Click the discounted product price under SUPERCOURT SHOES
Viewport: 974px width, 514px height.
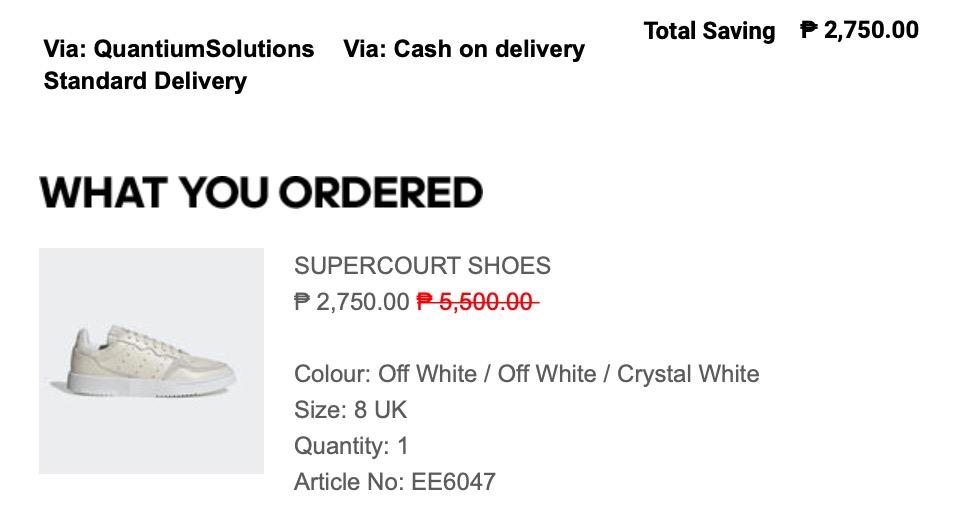click(351, 301)
